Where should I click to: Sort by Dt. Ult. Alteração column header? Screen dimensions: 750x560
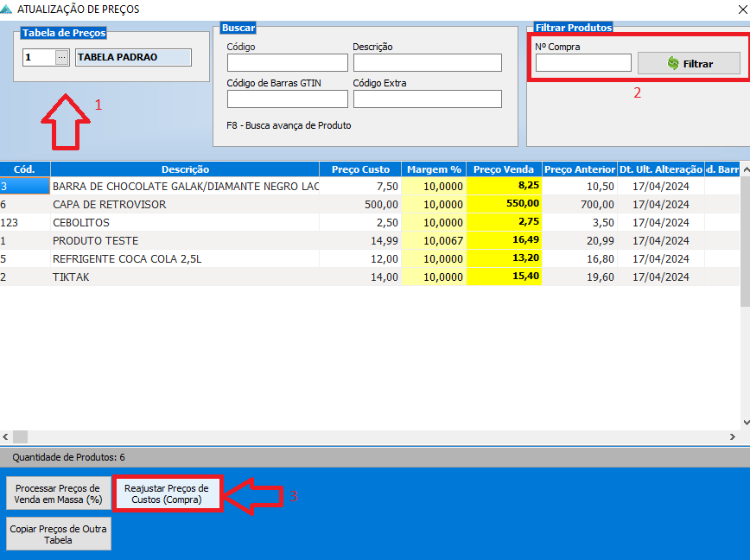coord(660,169)
